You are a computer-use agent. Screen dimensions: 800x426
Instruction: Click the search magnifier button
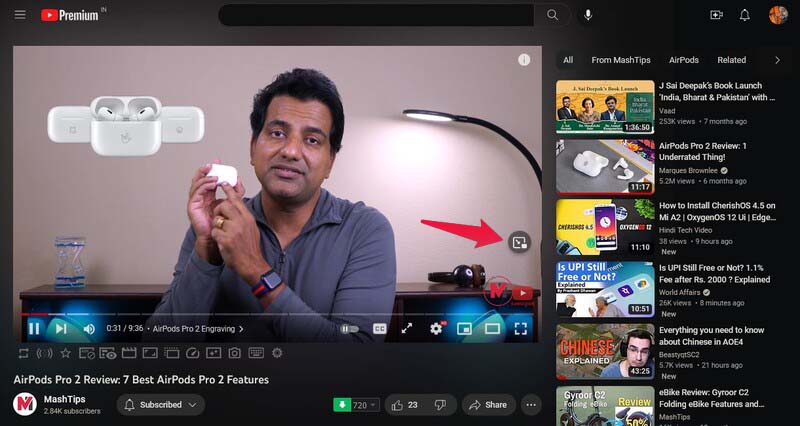pyautogui.click(x=552, y=15)
